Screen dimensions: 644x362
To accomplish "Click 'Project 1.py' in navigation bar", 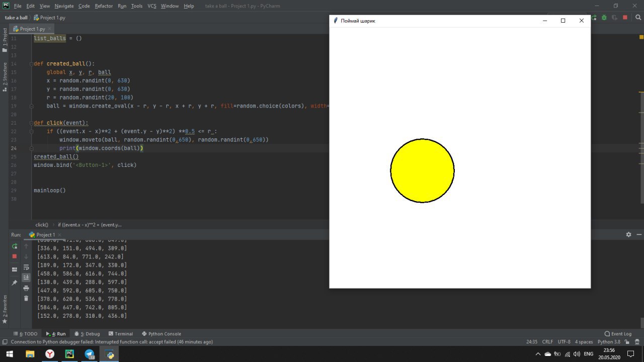I will pos(49,18).
